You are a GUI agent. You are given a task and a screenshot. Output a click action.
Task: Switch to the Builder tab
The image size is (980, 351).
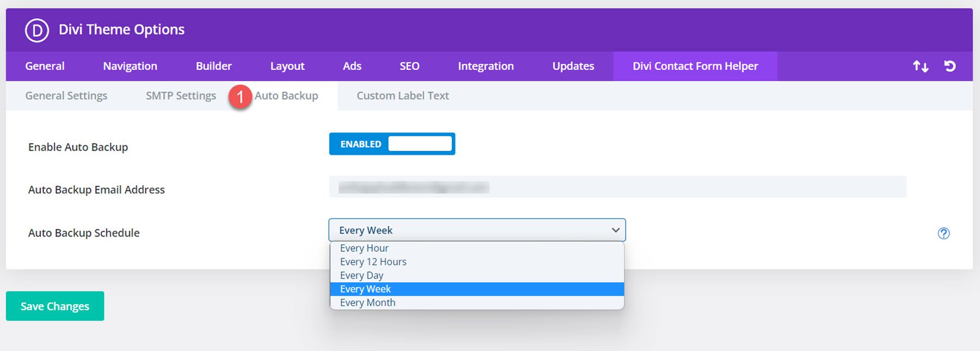click(214, 66)
